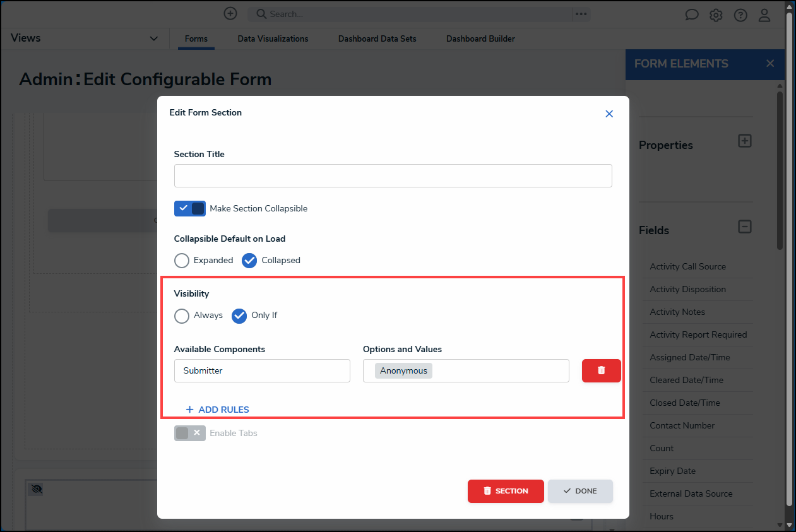796x532 pixels.
Task: Select Closed Date/Time field
Action: click(x=684, y=403)
